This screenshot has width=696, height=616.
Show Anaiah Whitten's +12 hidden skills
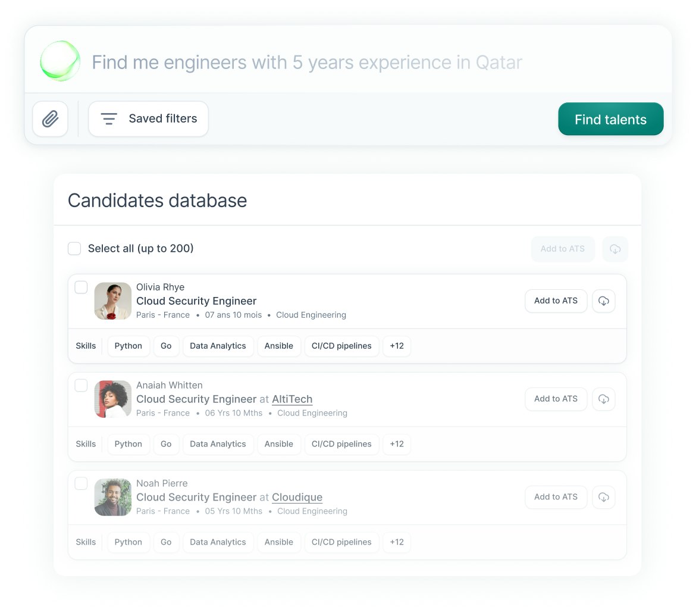click(397, 445)
